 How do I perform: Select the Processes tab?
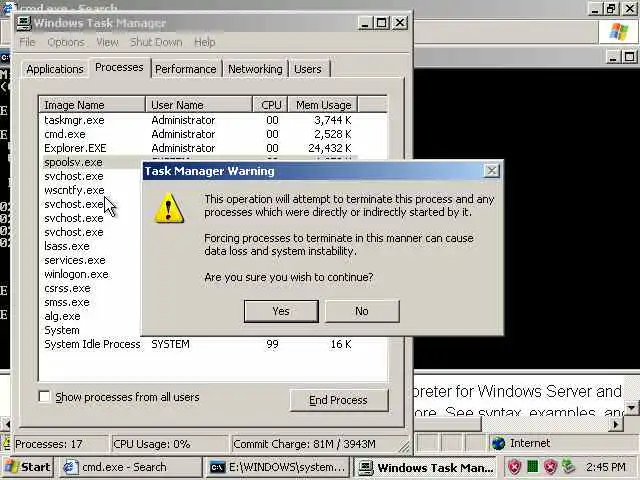(119, 67)
